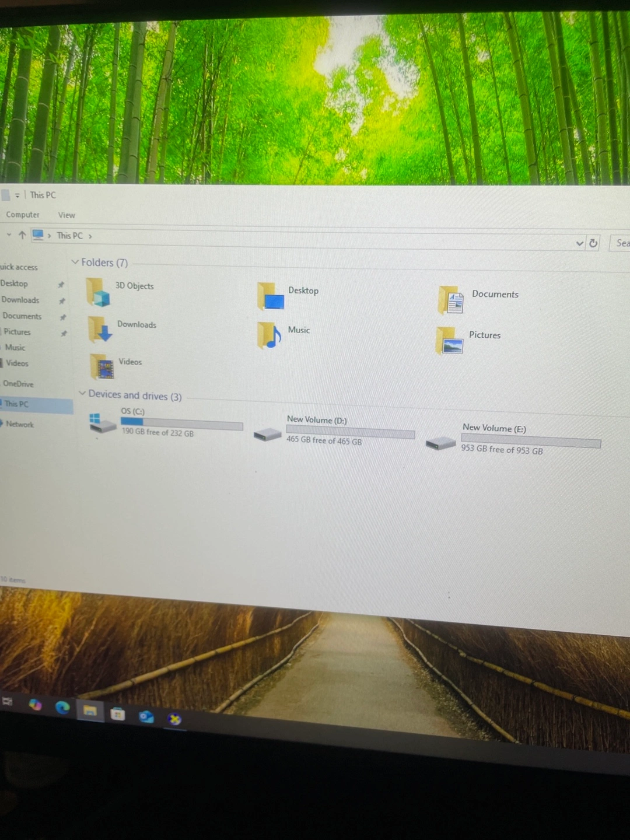
Task: Click the Task View icon on taskbar
Action: tap(8, 701)
